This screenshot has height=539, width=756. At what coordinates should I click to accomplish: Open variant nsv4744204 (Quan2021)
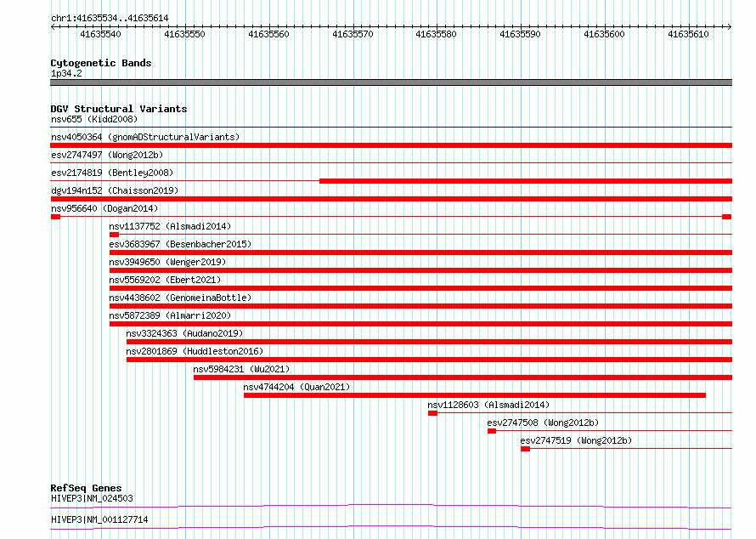tap(296, 387)
